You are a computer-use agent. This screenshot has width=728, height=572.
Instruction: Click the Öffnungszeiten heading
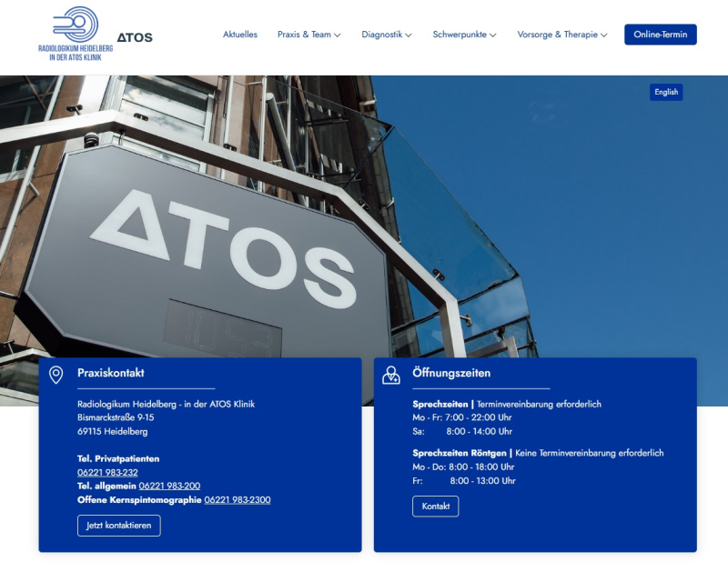click(451, 373)
